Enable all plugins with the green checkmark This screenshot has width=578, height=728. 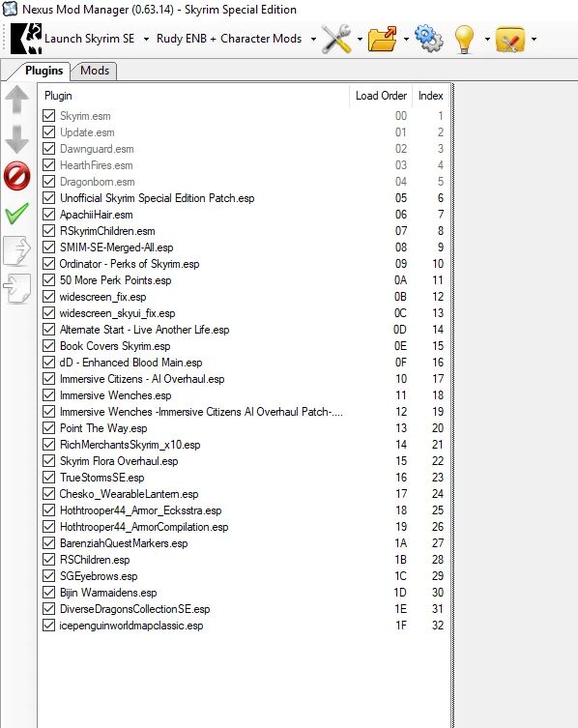point(16,214)
